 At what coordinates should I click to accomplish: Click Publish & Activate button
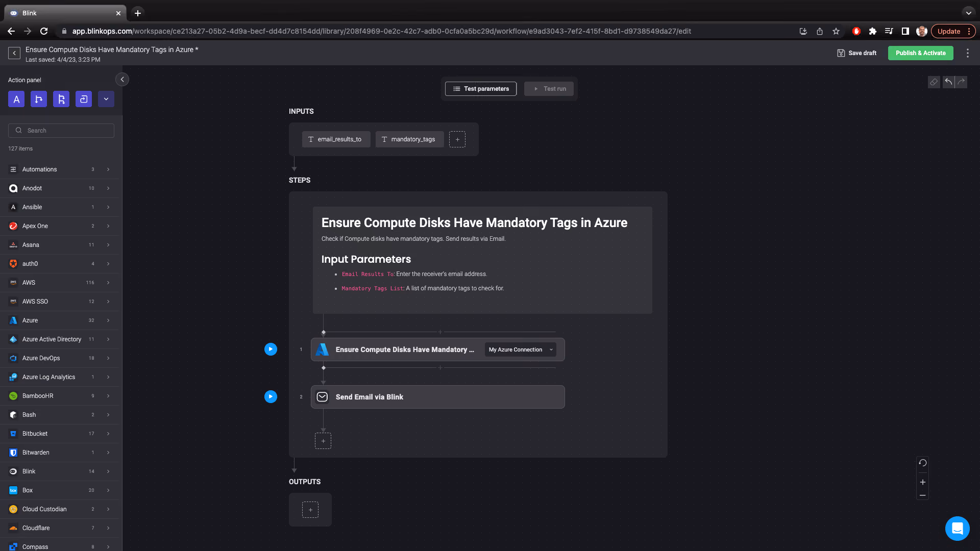point(920,53)
